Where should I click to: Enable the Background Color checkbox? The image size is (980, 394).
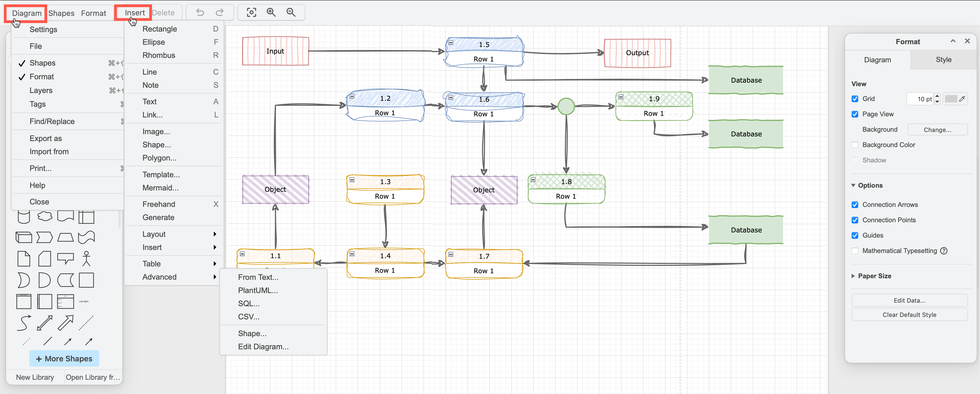coord(855,145)
